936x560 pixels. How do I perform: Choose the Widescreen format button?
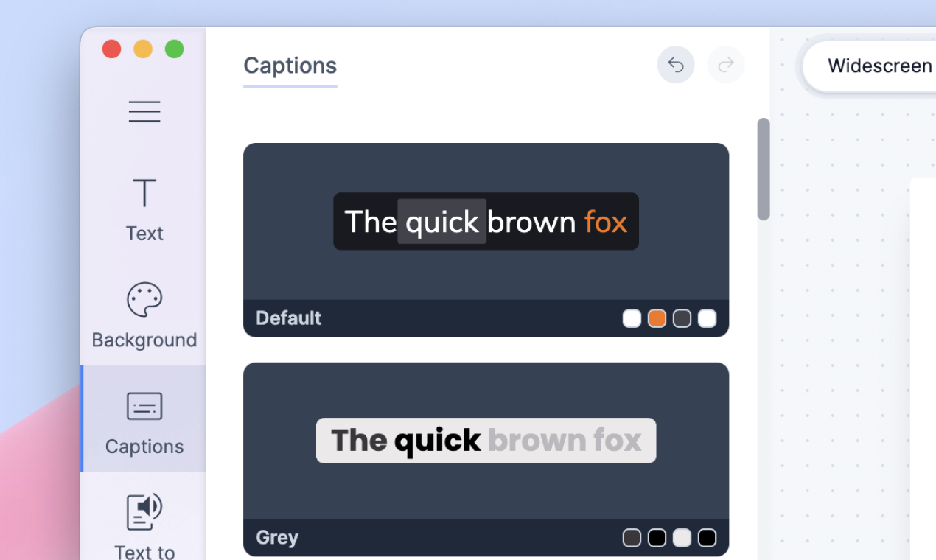pyautogui.click(x=870, y=66)
